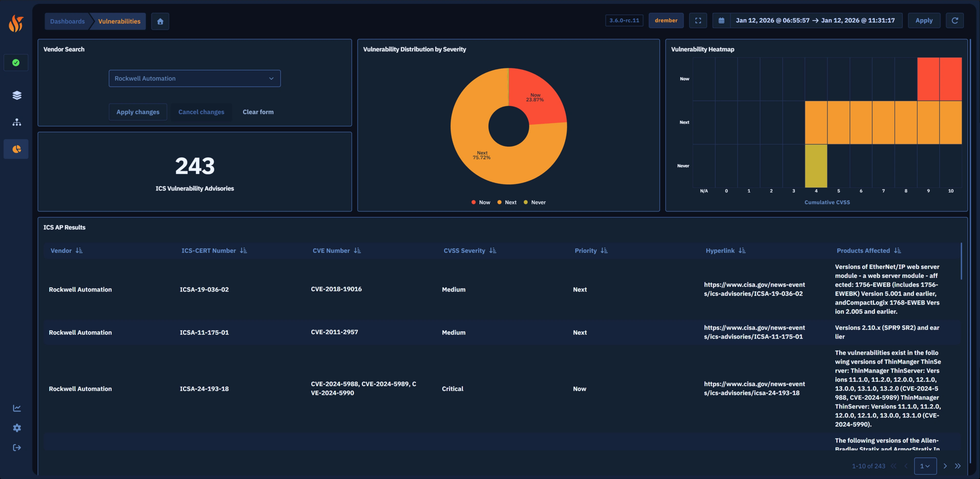Toggle the Next legend item off
Viewport: 980px width, 479px height.
[x=506, y=202]
